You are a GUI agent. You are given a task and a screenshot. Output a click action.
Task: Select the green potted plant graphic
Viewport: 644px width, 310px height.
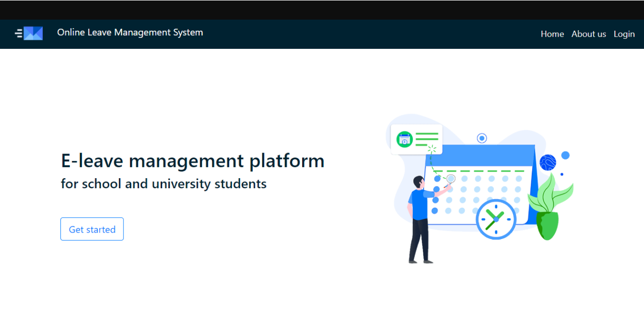pyautogui.click(x=548, y=209)
